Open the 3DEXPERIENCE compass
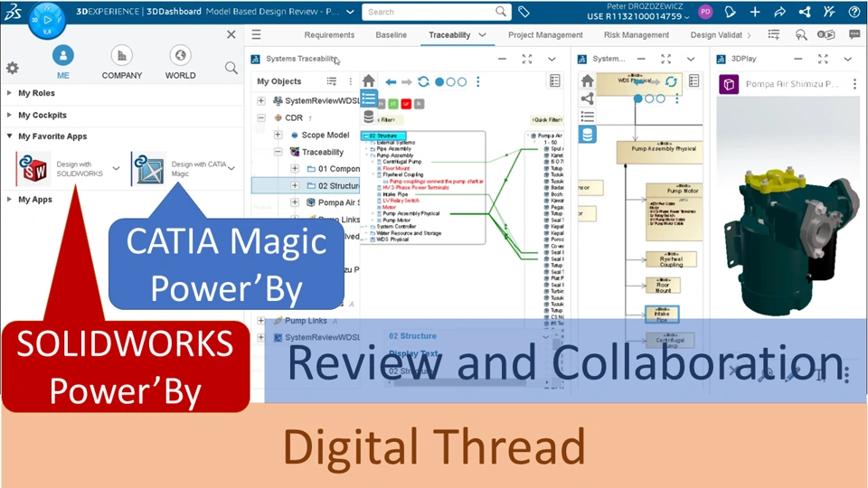This screenshot has width=868, height=488. 47,20
